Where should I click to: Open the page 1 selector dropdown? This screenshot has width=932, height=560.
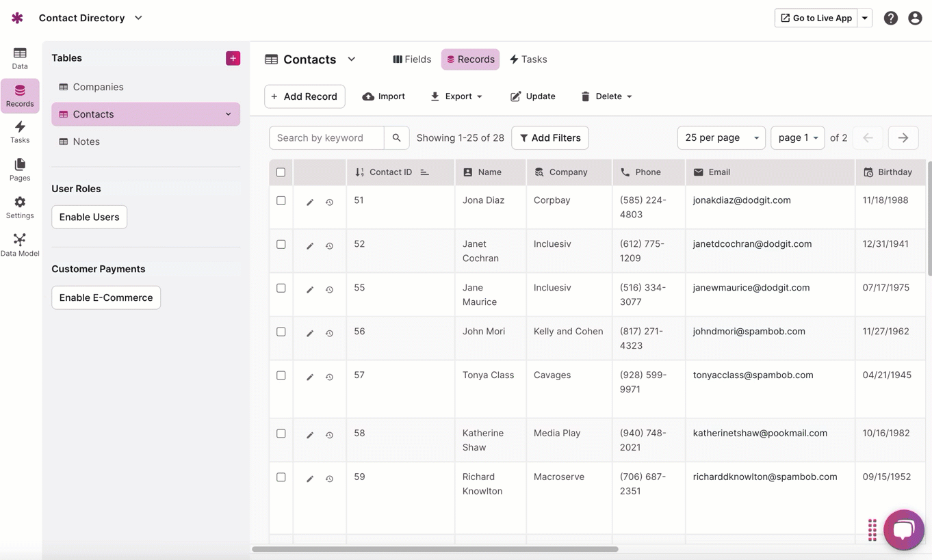[797, 138]
